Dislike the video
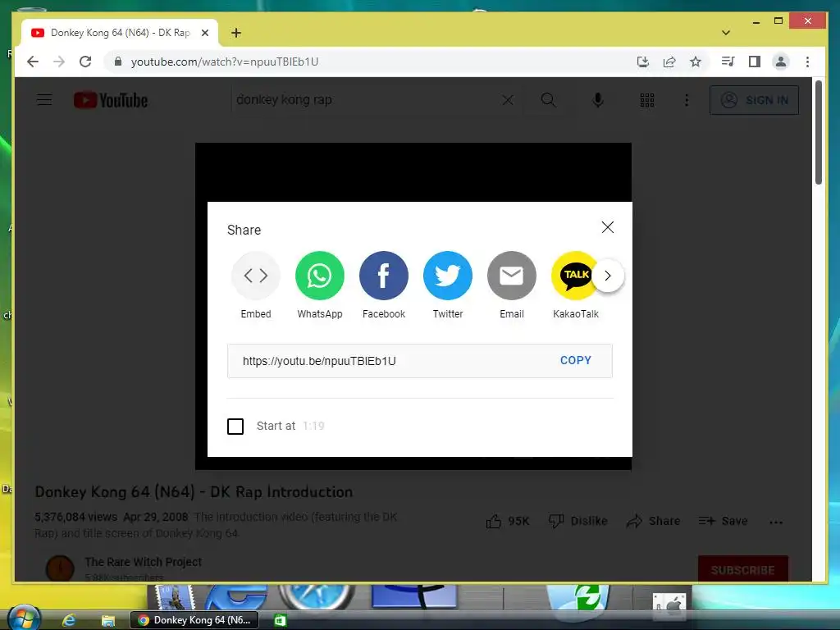840x630 pixels. point(577,521)
